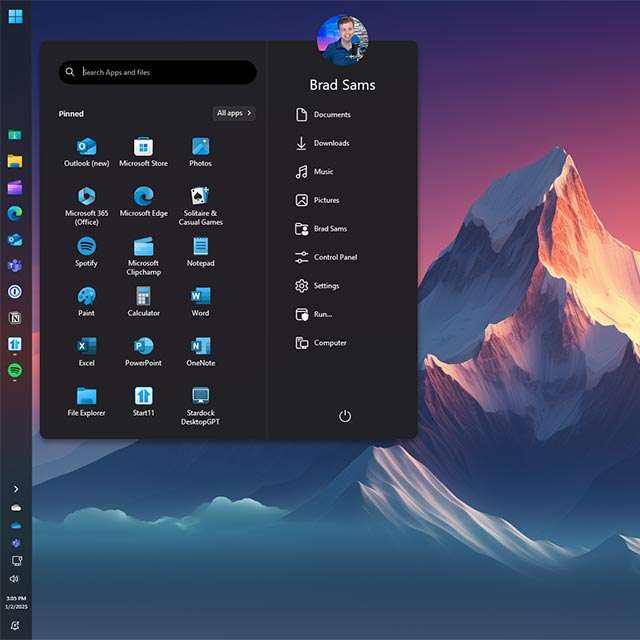Click the power button in Start menu
The height and width of the screenshot is (640, 640).
pyautogui.click(x=345, y=416)
